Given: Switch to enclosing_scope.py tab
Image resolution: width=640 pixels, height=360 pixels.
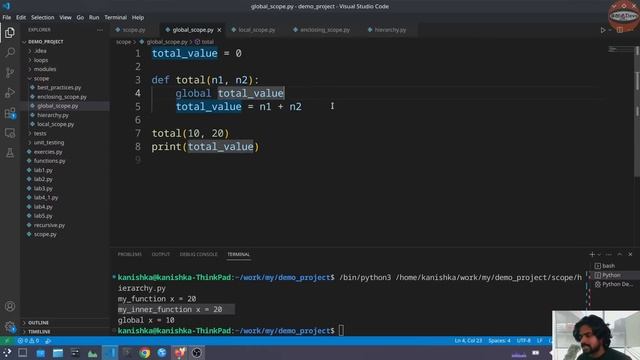Looking at the screenshot, I should (x=325, y=30).
